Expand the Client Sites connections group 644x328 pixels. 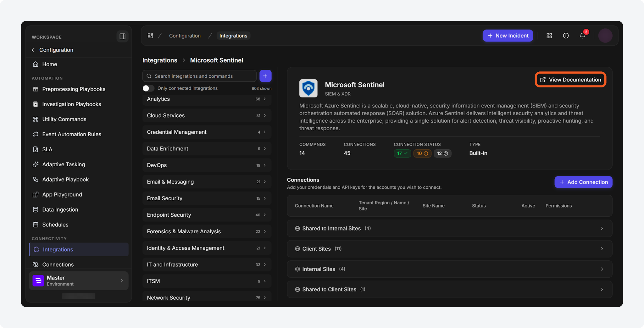(449, 249)
